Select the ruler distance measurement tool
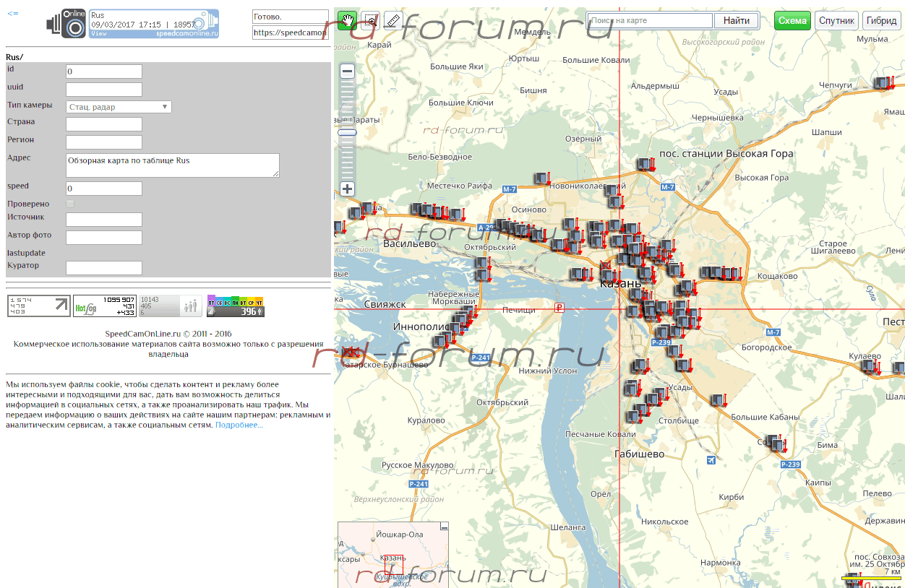 tap(393, 20)
